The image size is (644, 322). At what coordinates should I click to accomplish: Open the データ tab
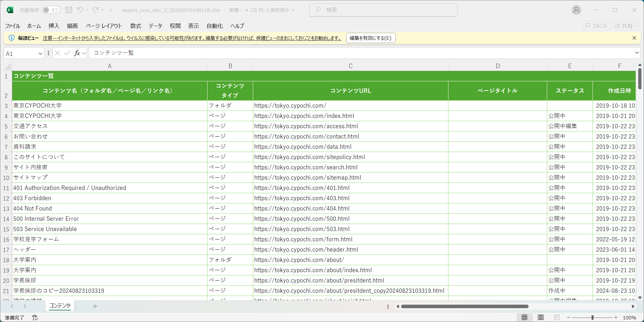(155, 26)
